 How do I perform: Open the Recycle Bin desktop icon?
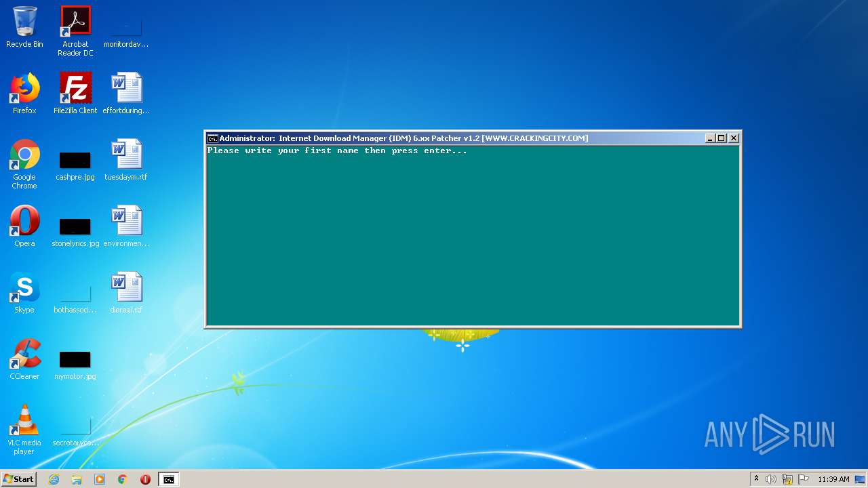24,27
